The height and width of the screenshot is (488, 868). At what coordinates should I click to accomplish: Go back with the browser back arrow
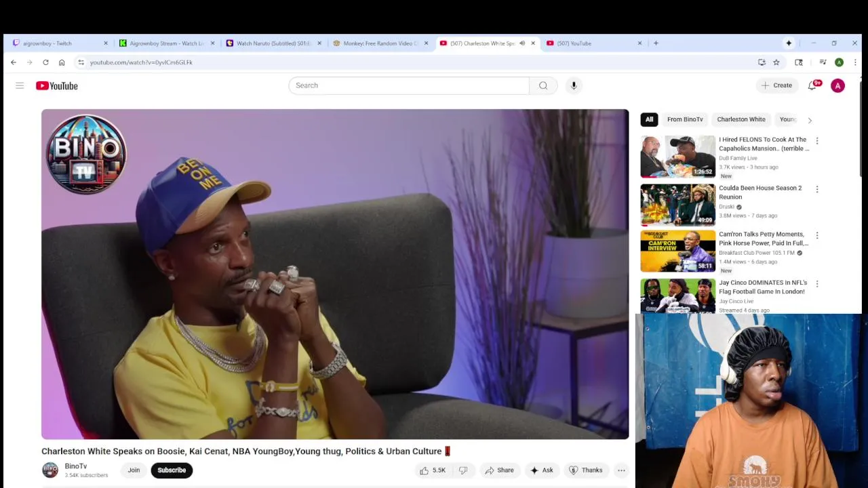tap(14, 62)
